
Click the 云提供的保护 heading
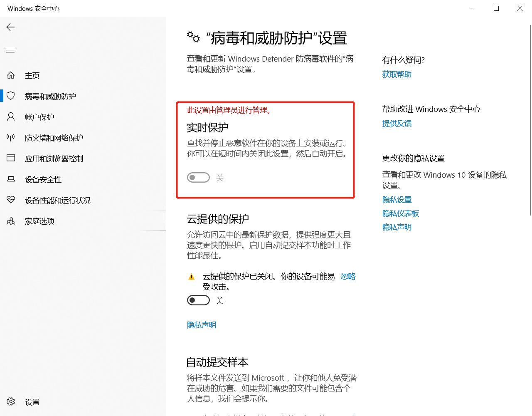(218, 219)
